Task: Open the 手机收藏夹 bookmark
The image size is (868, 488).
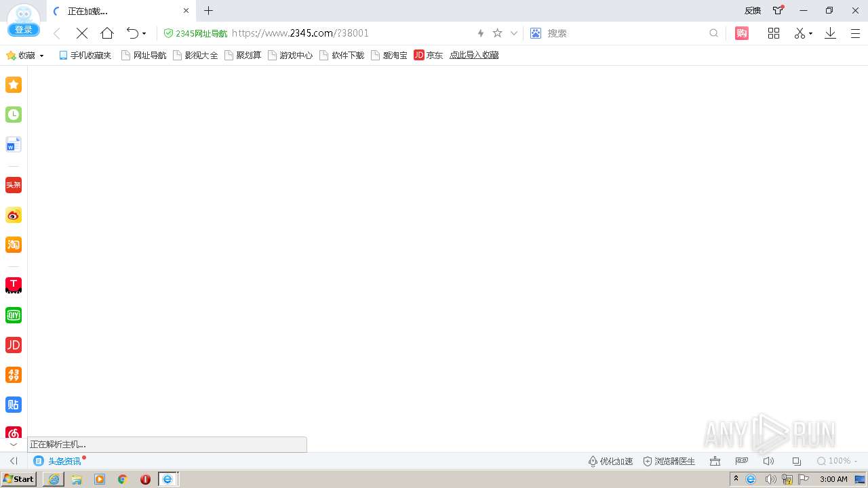Action: [x=85, y=56]
